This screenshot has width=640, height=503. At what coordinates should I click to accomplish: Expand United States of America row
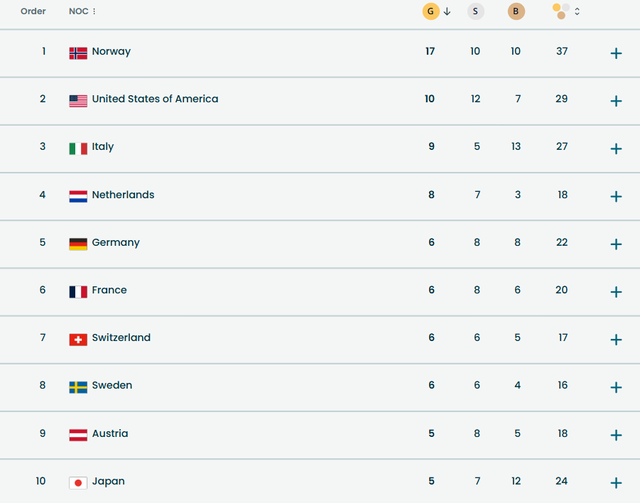coord(616,101)
